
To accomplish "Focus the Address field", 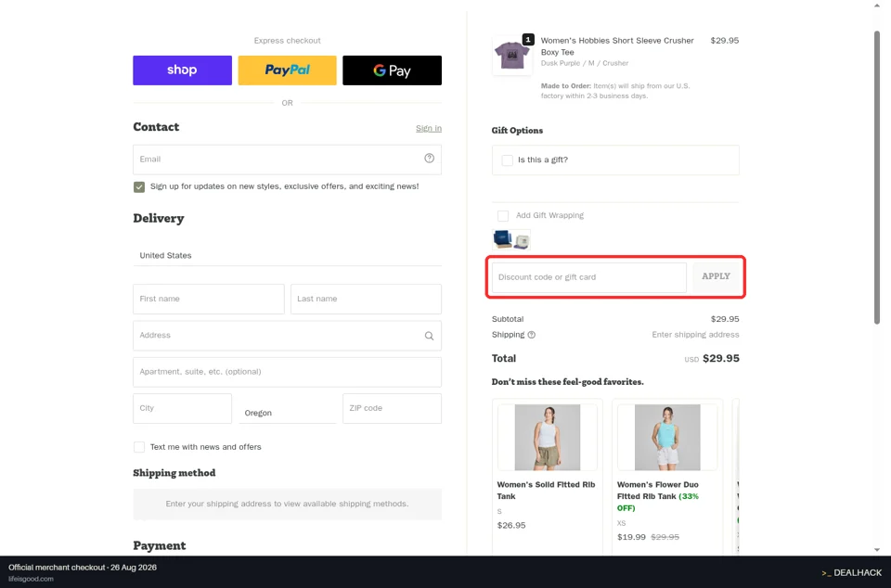I will click(x=287, y=336).
